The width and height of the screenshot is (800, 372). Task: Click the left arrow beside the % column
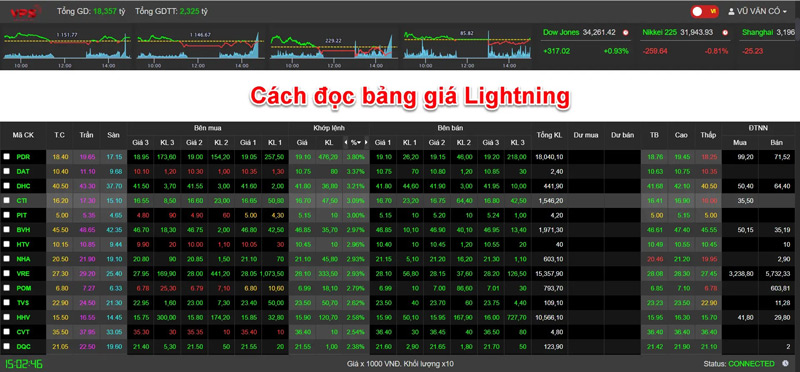coord(346,142)
